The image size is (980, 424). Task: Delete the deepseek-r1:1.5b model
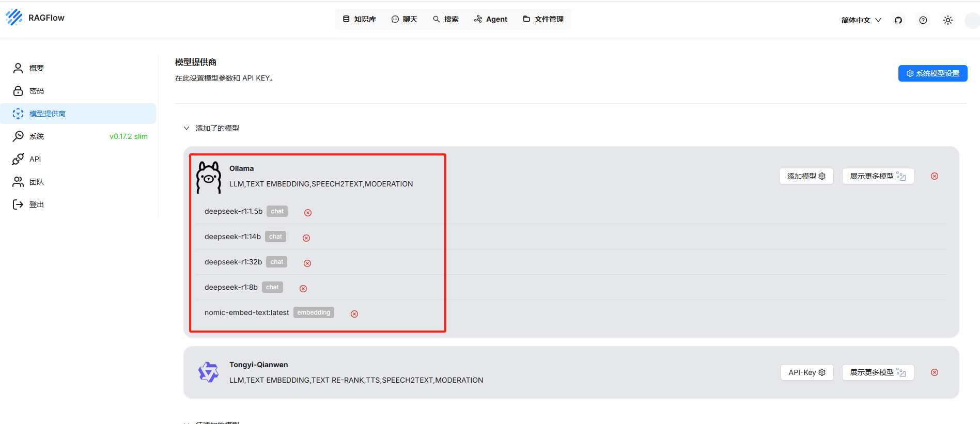coord(308,213)
